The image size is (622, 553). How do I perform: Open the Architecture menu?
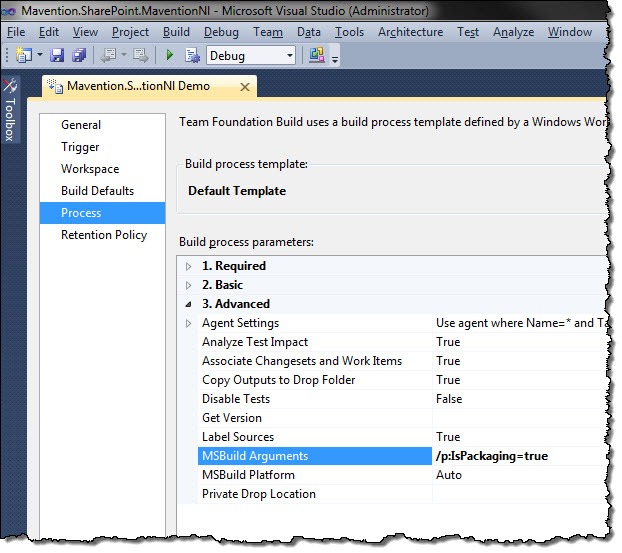[x=410, y=32]
